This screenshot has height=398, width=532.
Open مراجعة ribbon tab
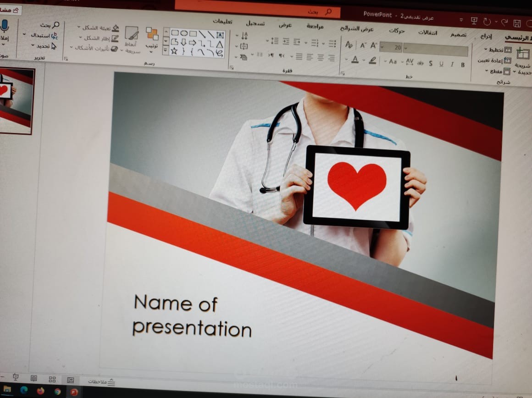(315, 26)
